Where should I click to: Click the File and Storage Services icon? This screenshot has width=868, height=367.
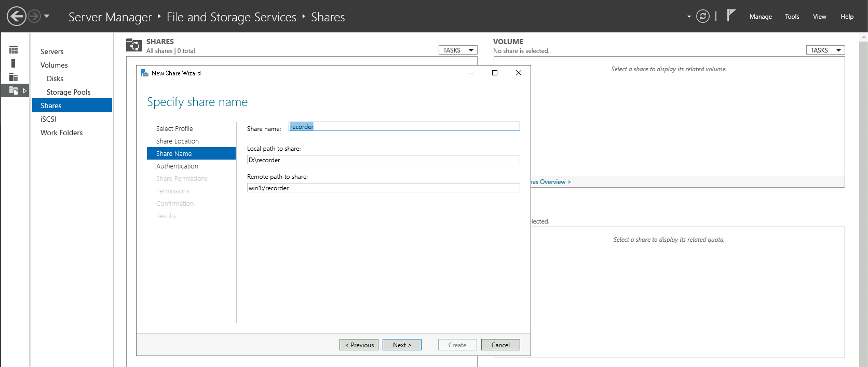click(x=13, y=90)
